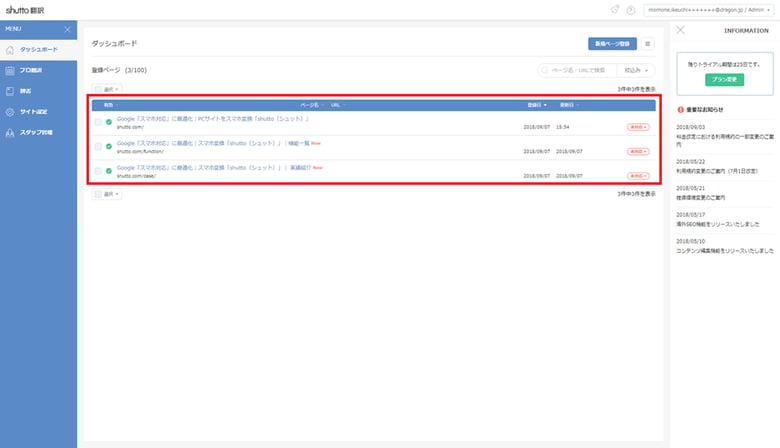The height and width of the screenshot is (448, 780).
Task: Click the announcement icon beside help icon
Action: tap(615, 9)
